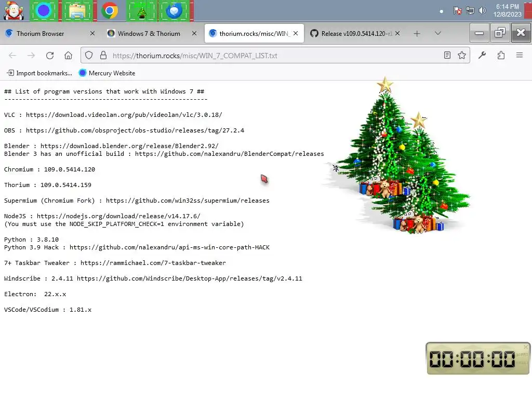Click the VSCode/VSCodium : 1.81.x line
Viewport: 532px width, 399px height.
48,310
